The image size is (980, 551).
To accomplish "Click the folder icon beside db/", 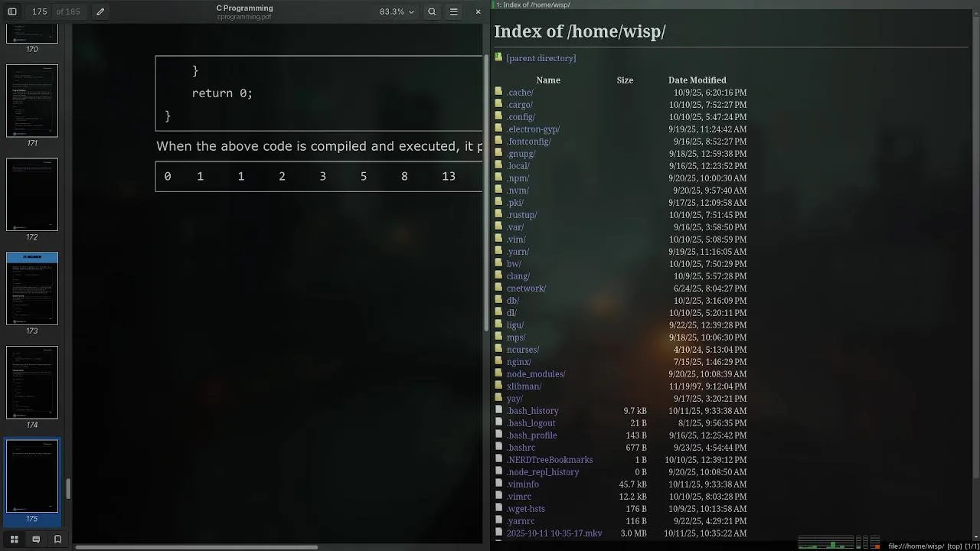I will [498, 300].
